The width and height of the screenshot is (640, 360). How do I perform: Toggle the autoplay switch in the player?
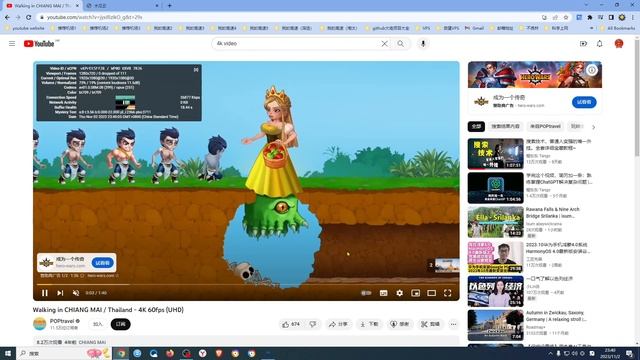pyautogui.click(x=366, y=293)
